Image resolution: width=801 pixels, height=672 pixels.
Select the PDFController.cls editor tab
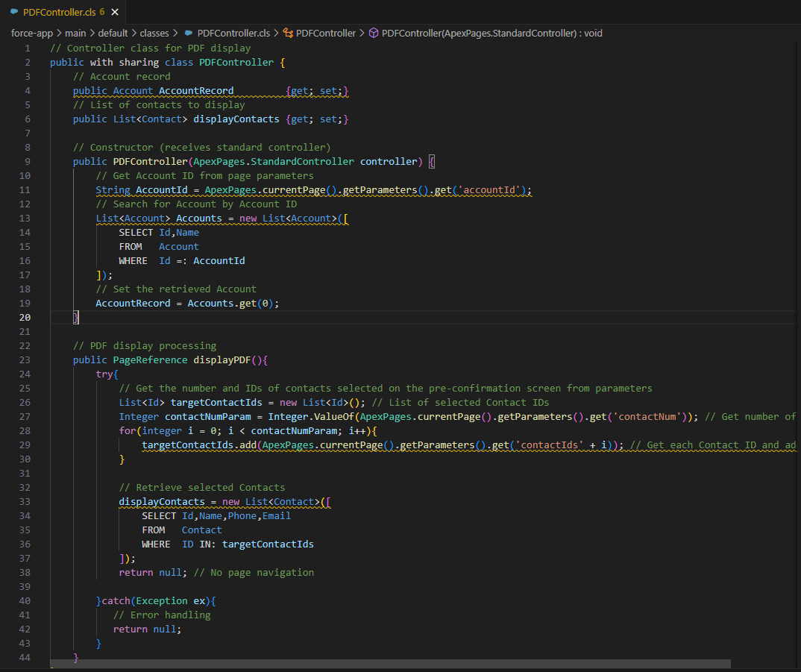(60, 13)
